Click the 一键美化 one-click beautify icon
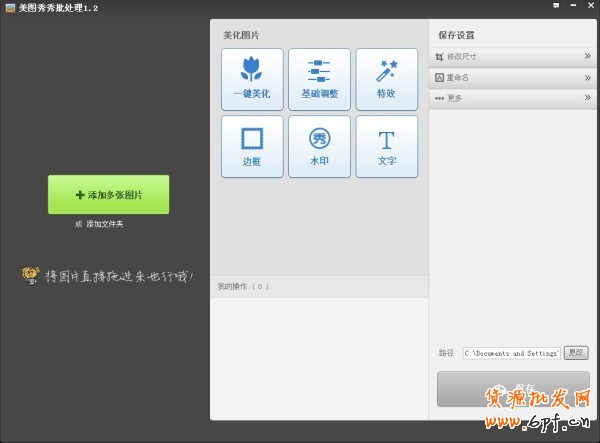 251,79
